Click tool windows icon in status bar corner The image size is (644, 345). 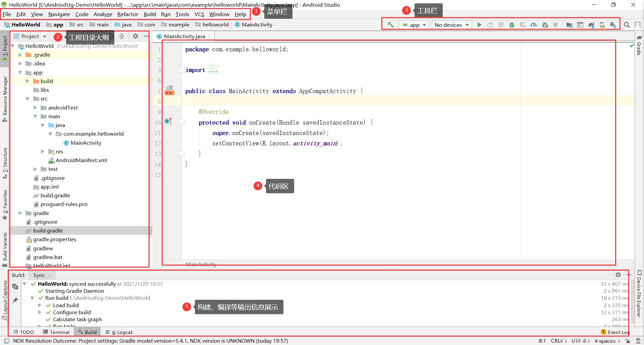point(7,341)
